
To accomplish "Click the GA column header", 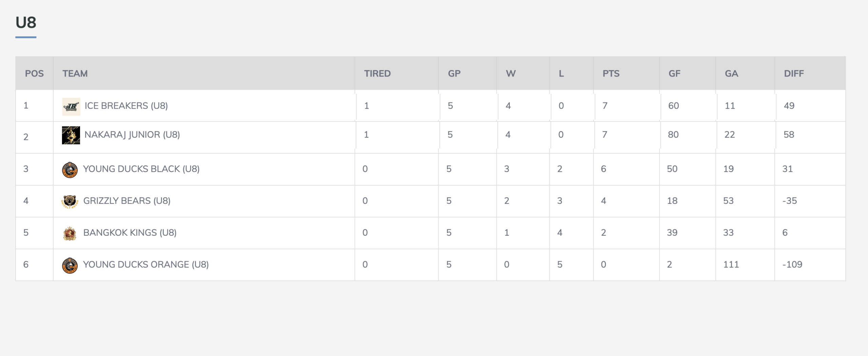I will pyautogui.click(x=731, y=74).
